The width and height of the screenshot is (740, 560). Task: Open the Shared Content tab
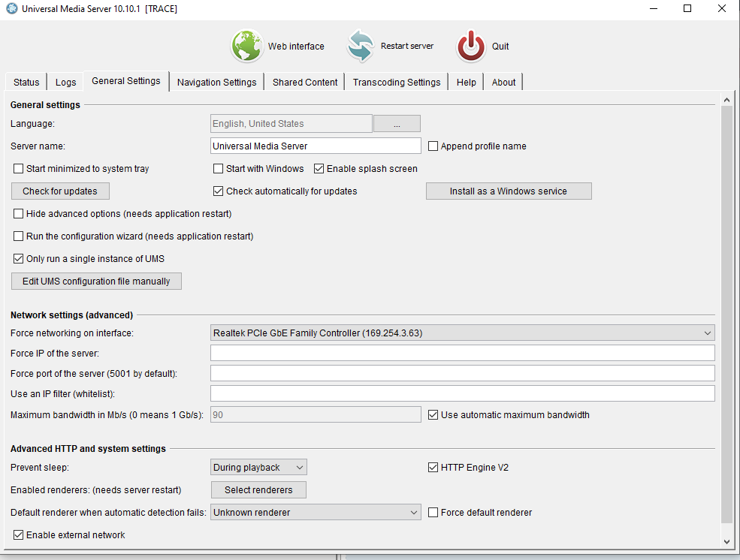click(x=305, y=82)
